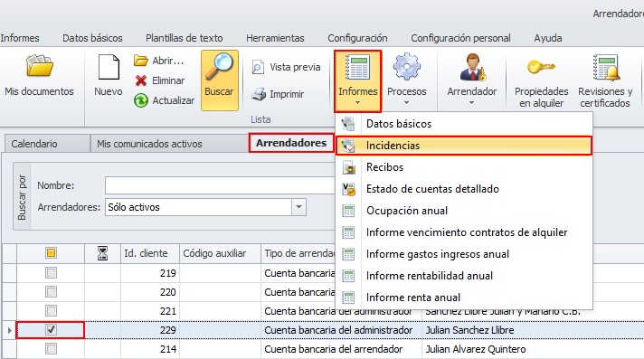Check the box for client 214
Viewport: 644px width, 359px height.
coord(51,349)
